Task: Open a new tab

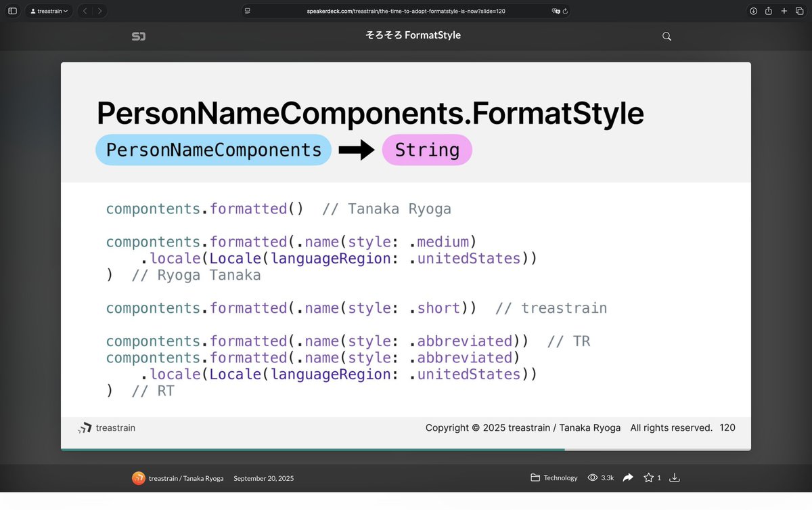Action: tap(784, 11)
